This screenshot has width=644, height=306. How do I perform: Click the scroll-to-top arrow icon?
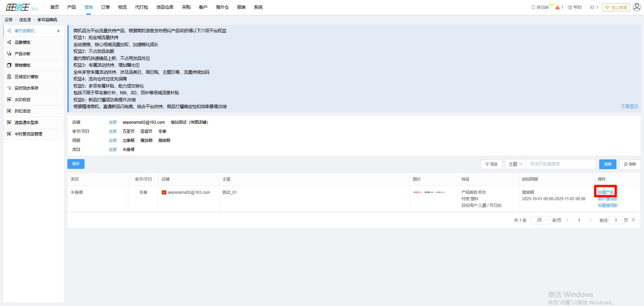633,220
